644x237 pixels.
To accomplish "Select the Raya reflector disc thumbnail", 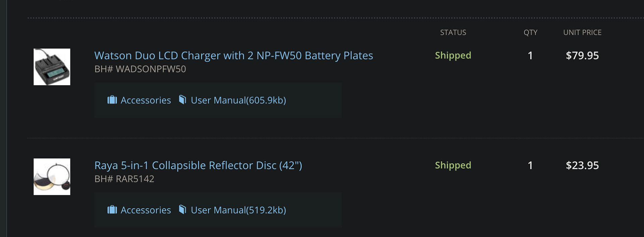I will coord(52,177).
